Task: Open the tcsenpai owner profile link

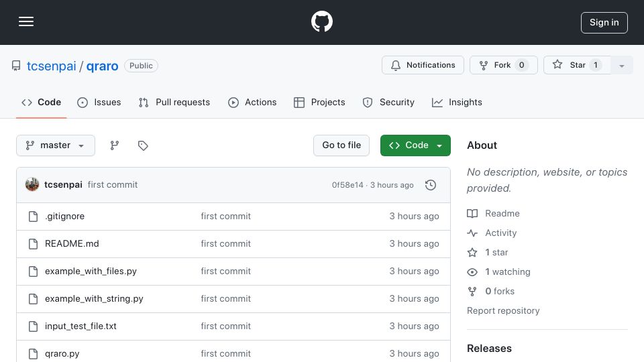Action: (x=52, y=66)
